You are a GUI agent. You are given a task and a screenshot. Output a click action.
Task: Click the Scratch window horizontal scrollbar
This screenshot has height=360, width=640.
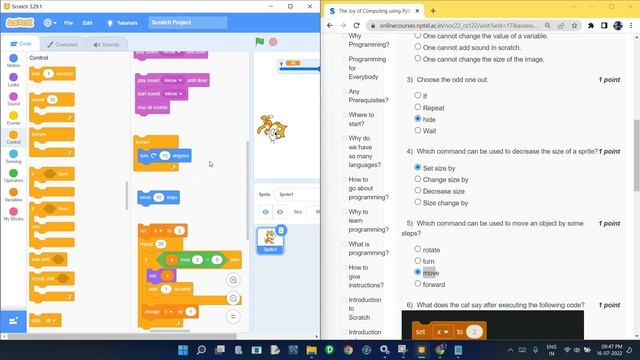tap(122, 336)
